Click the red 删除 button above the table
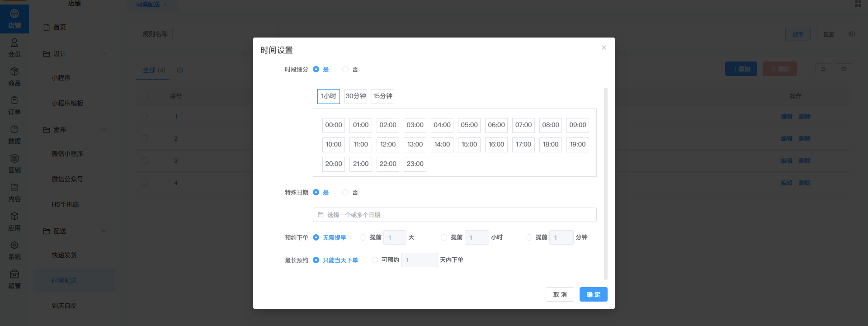This screenshot has width=868, height=326. (x=780, y=69)
